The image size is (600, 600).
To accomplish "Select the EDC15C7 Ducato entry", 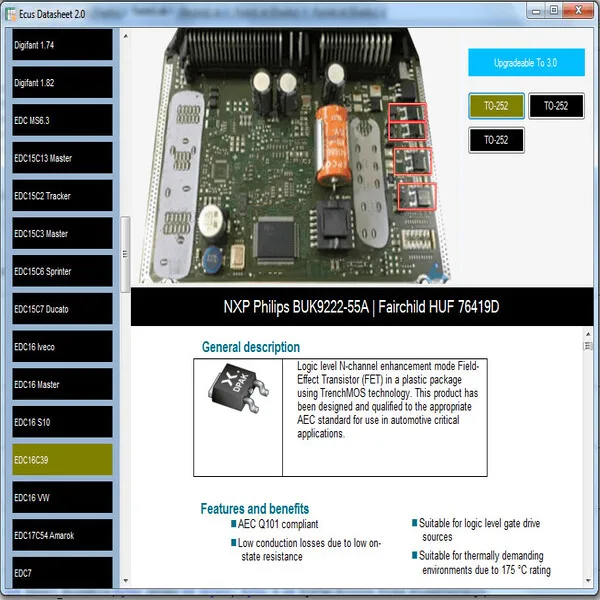I will 62,309.
